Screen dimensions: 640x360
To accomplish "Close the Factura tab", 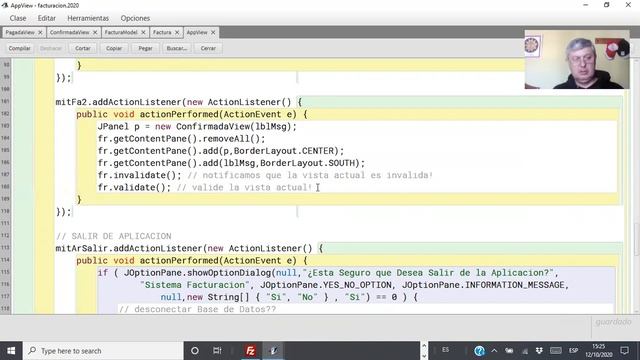I will click(177, 32).
